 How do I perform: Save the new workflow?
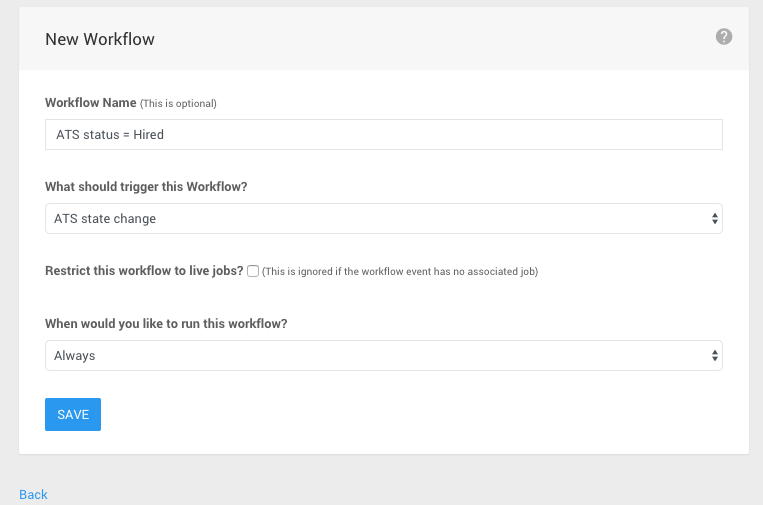(73, 415)
